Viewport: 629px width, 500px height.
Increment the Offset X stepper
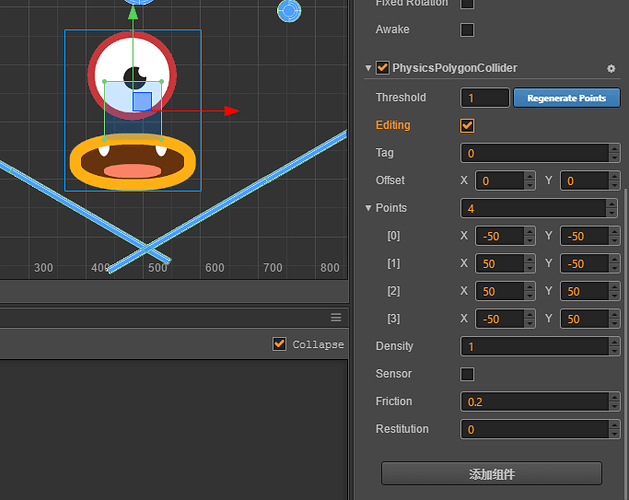pos(530,176)
